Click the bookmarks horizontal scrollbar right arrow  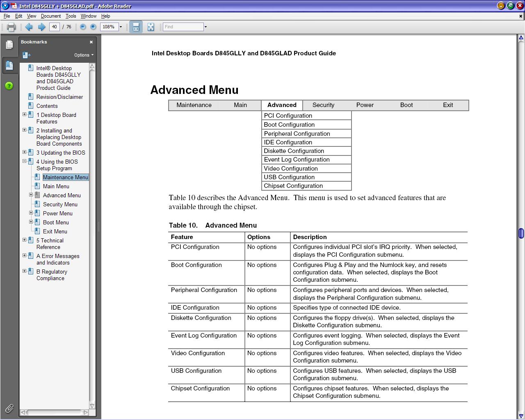click(x=85, y=412)
